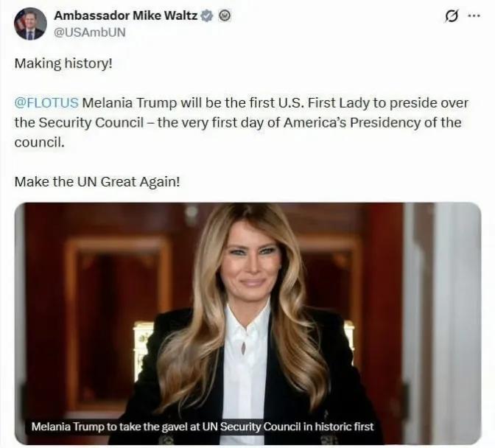495x448 pixels.
Task: Open the @USAmbUN handle link
Action: (90, 32)
